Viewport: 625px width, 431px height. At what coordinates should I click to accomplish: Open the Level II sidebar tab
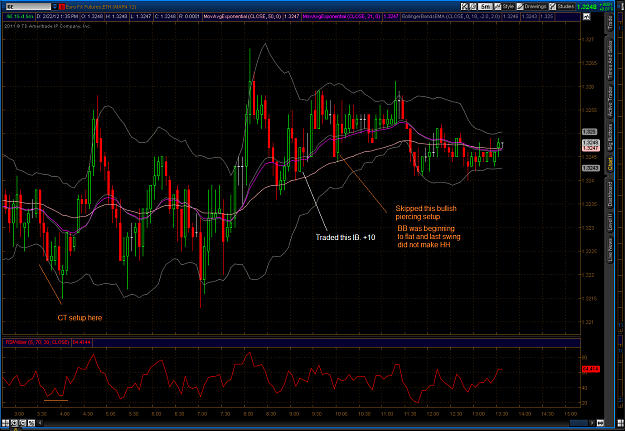pyautogui.click(x=610, y=222)
